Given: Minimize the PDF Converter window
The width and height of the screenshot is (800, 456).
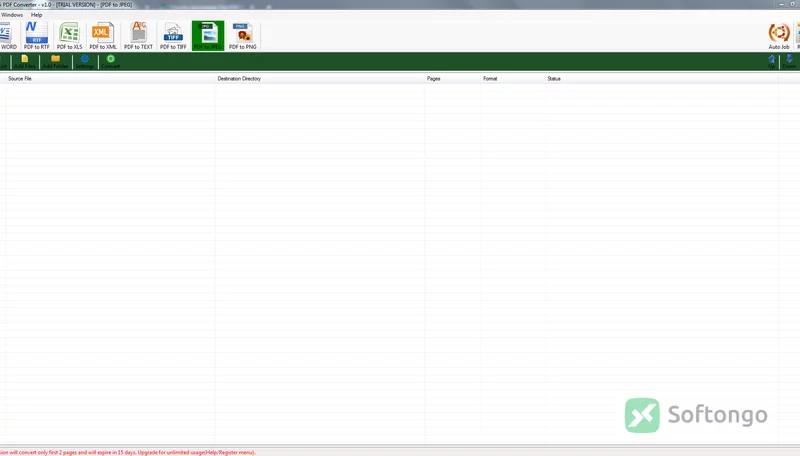Looking at the screenshot, I should pyautogui.click(x=781, y=4).
